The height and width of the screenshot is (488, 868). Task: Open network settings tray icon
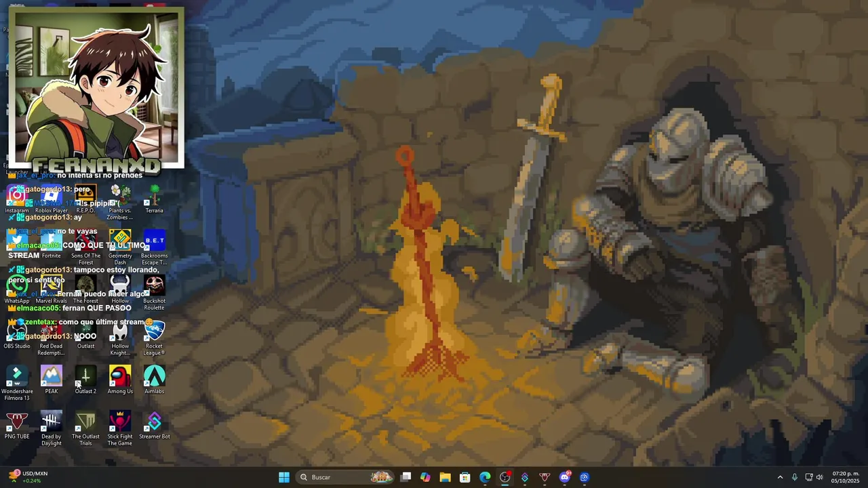(x=809, y=477)
